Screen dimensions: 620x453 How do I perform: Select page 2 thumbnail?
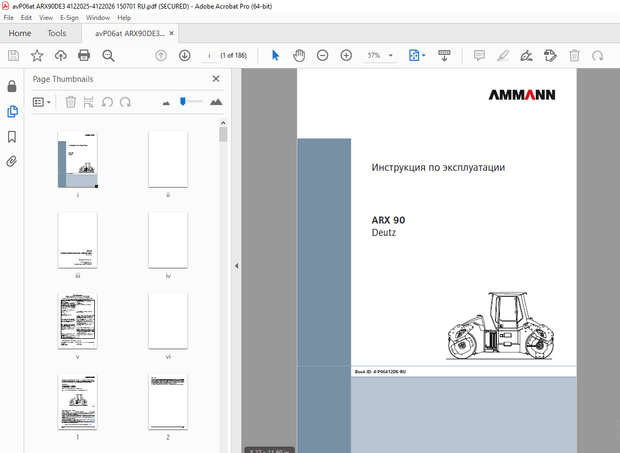coord(168,402)
